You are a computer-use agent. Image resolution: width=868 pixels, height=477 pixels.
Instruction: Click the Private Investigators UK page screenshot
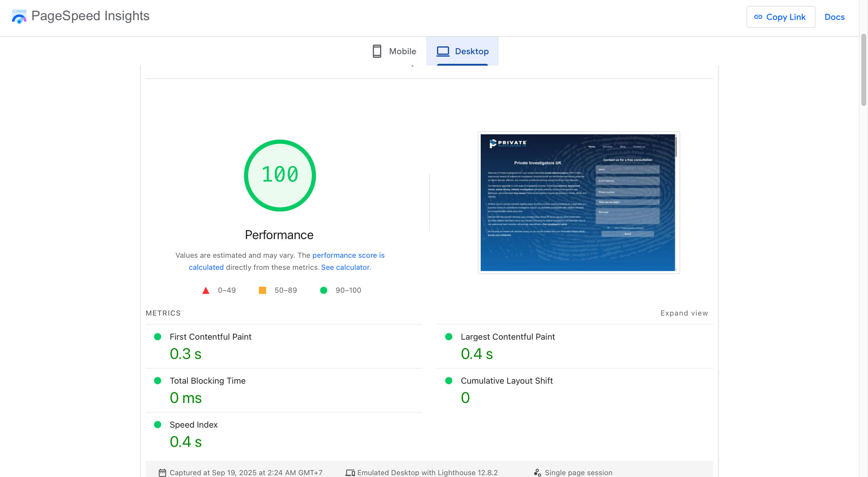[578, 202]
